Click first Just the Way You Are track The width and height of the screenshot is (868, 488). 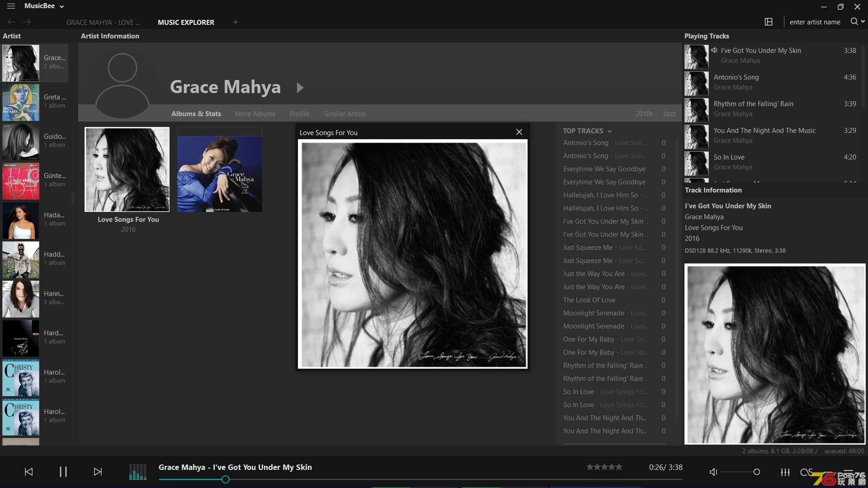tap(614, 273)
